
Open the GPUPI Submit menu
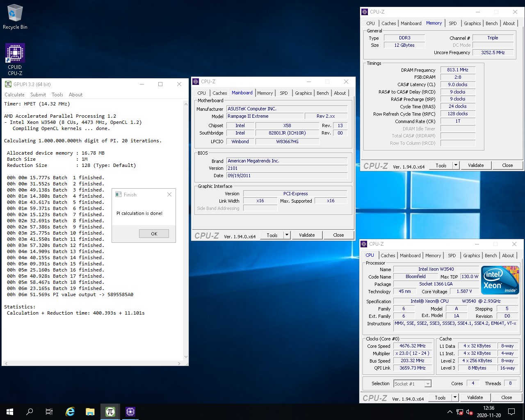tap(38, 95)
